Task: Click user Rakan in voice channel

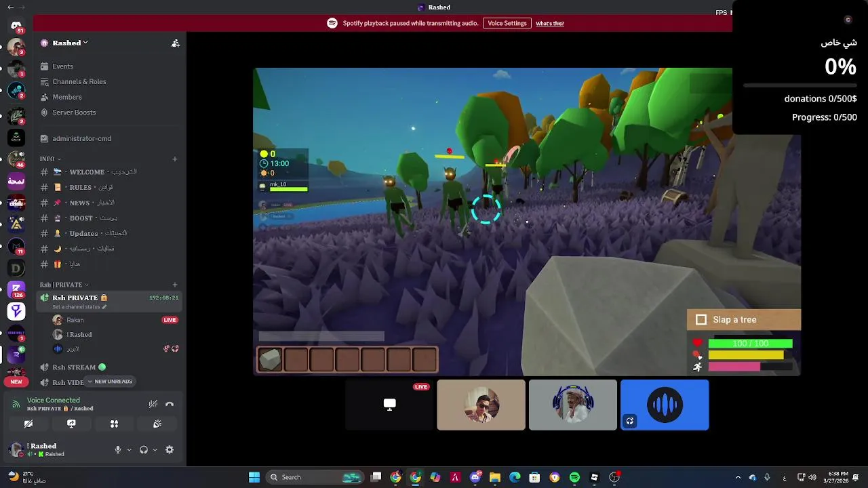Action: point(75,320)
